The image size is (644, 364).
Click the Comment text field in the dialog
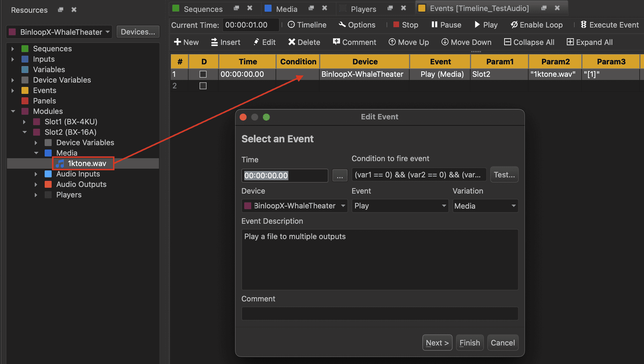coord(379,313)
